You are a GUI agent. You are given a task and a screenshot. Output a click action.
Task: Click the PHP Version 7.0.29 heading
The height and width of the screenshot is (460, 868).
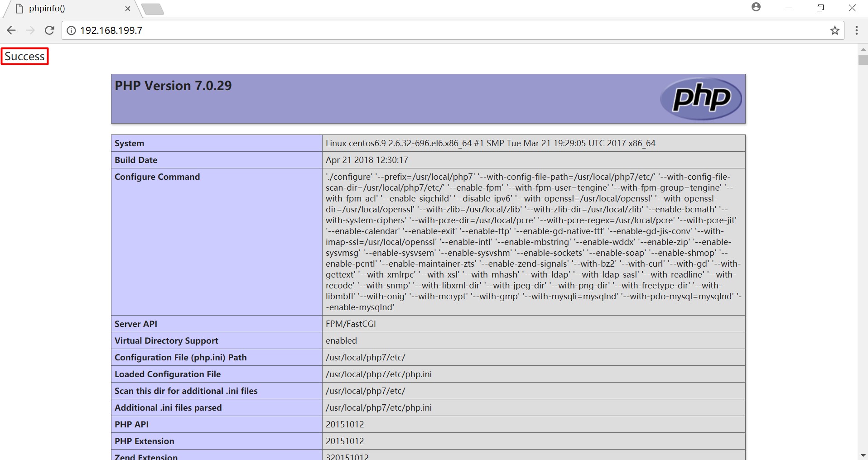coord(173,86)
